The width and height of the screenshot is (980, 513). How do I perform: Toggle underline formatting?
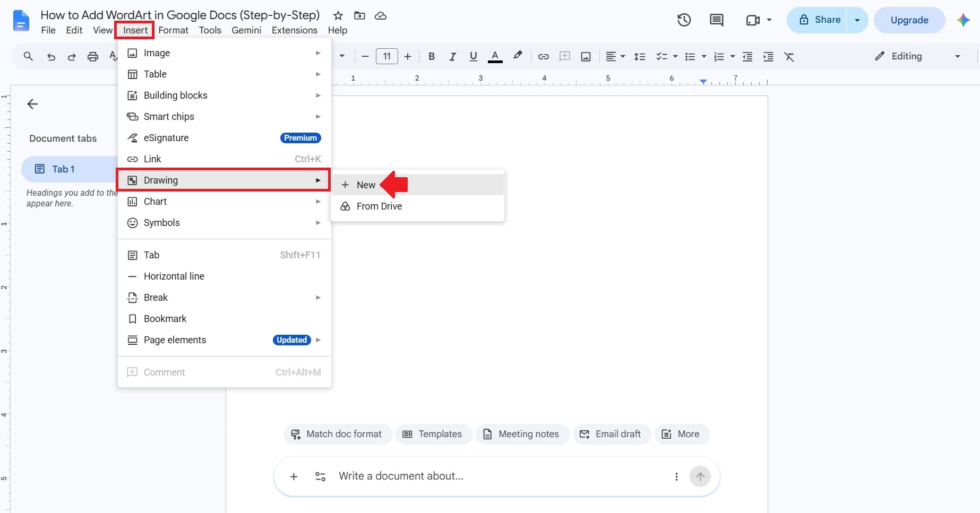474,56
